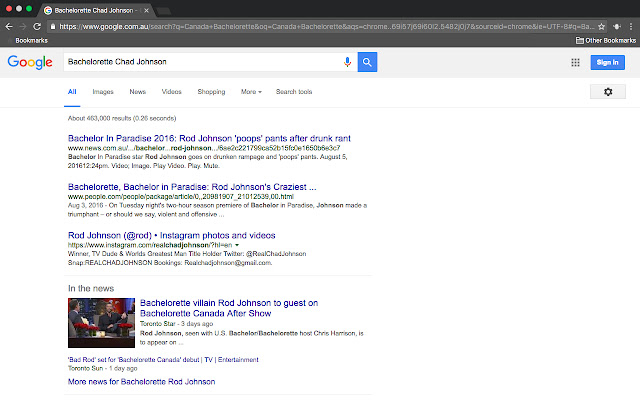Screen dimensions: 640x400
Task: Switch to the Images tab
Action: pos(103,92)
